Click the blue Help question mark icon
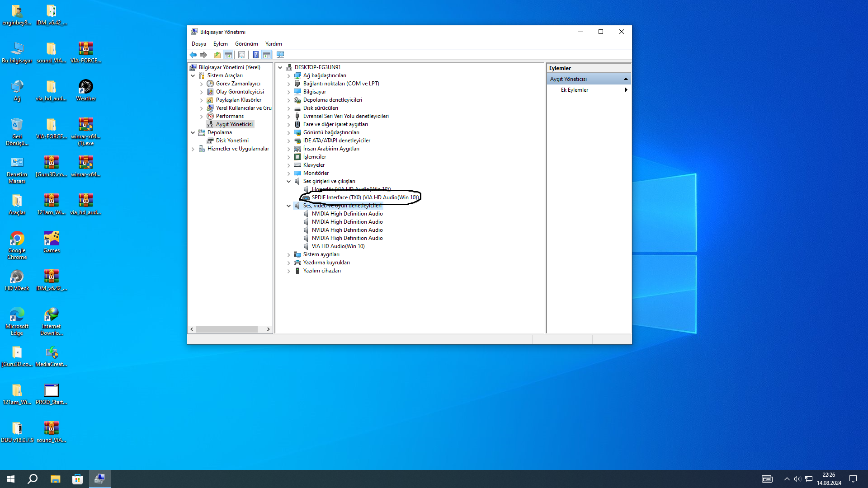The image size is (868, 488). click(x=255, y=55)
